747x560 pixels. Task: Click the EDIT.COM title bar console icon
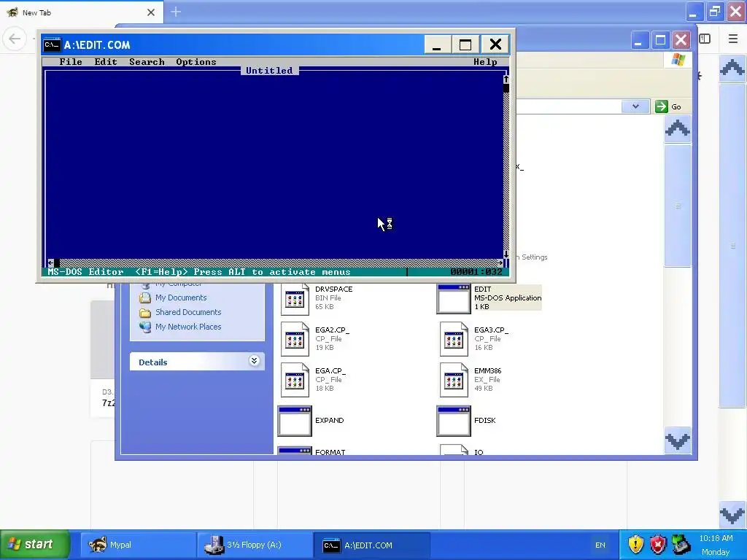[x=52, y=44]
